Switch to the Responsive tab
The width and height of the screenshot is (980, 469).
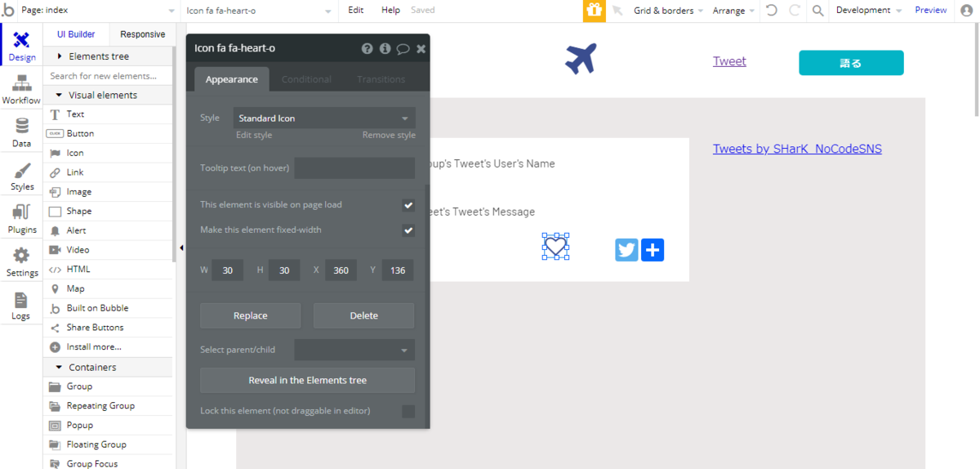point(142,34)
